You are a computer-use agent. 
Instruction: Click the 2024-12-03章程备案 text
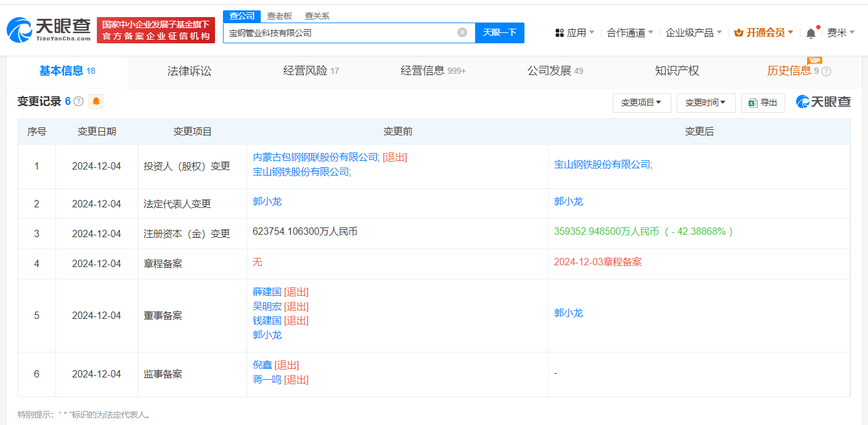coord(598,262)
